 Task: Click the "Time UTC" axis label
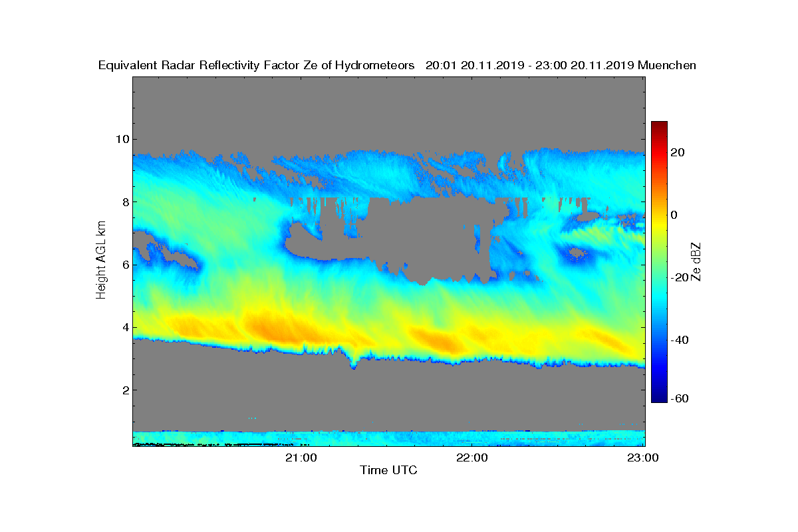pyautogui.click(x=388, y=470)
